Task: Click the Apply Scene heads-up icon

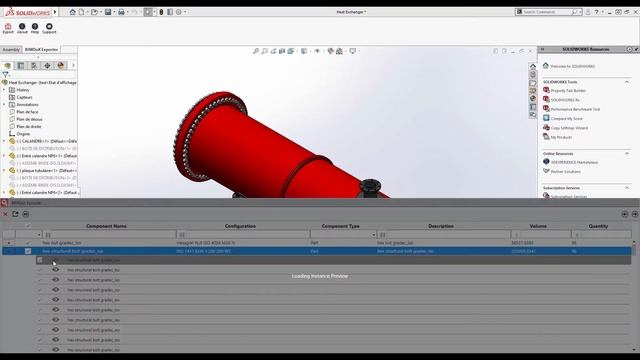Action: pyautogui.click(x=339, y=51)
